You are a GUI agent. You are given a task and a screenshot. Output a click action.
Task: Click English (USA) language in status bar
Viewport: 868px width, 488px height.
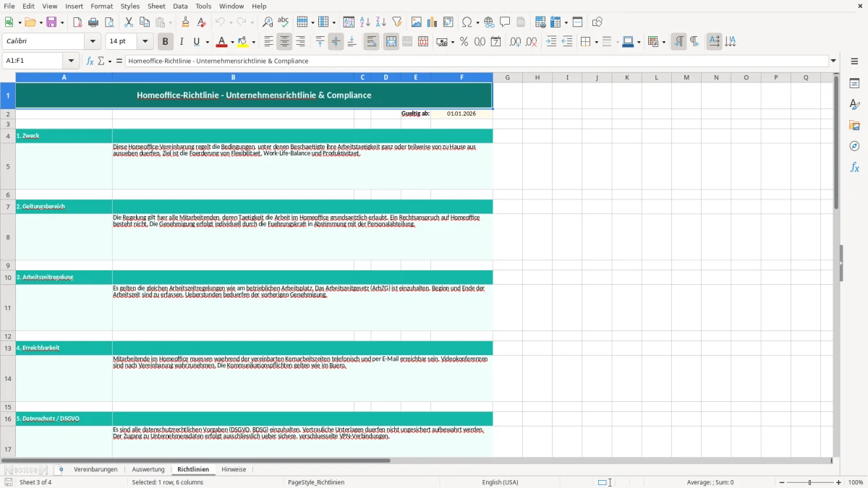[501, 482]
